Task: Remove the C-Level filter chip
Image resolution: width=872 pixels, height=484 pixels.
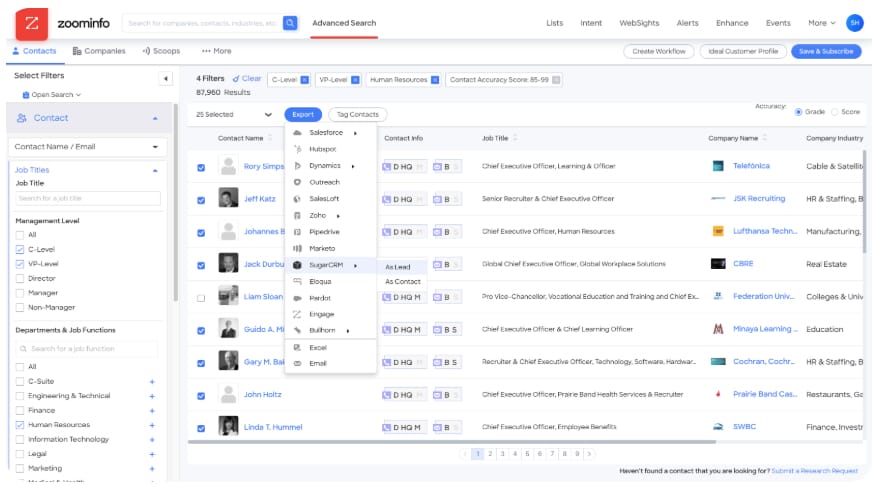Action: click(x=305, y=79)
